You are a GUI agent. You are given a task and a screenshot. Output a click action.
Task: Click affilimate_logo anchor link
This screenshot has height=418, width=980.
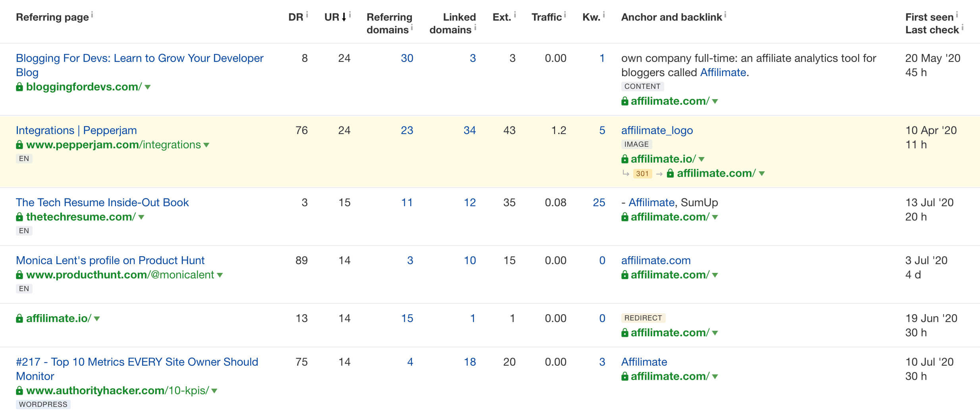pos(657,130)
